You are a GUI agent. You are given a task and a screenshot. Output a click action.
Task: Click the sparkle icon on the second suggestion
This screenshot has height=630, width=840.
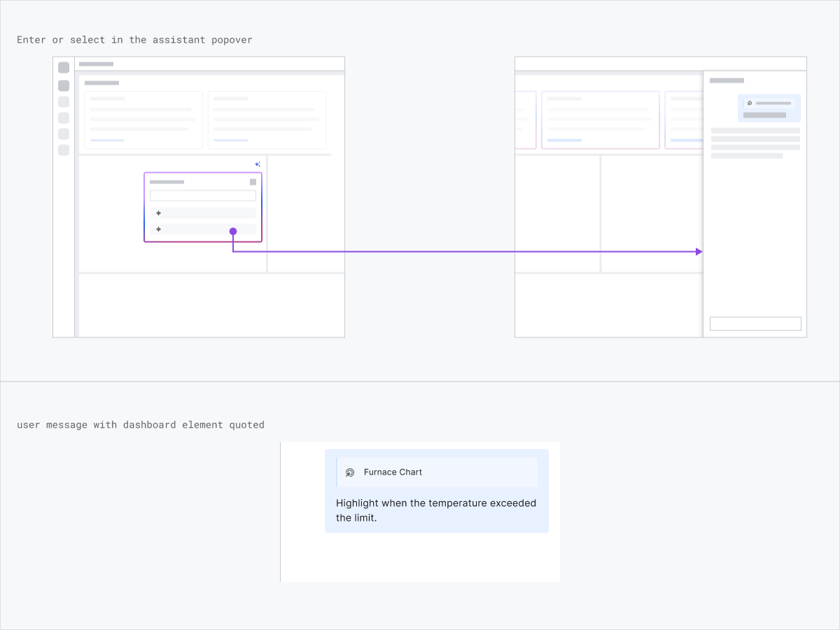pyautogui.click(x=159, y=229)
